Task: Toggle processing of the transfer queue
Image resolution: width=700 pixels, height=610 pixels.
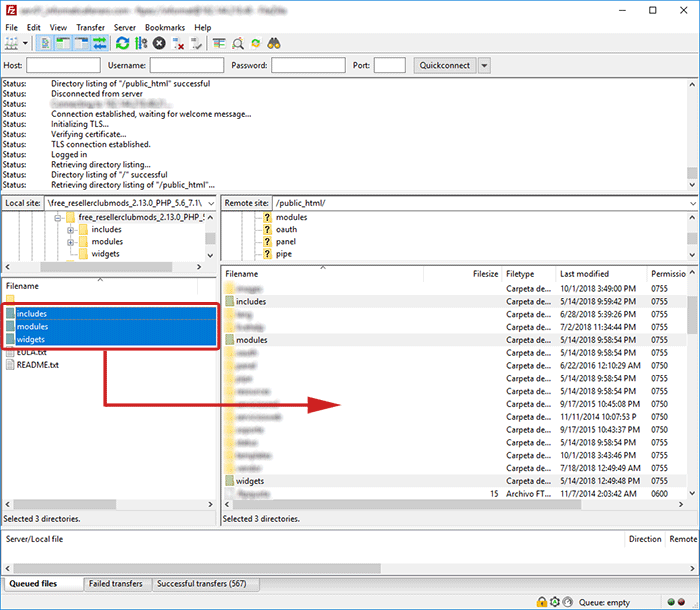Action: pyautogui.click(x=141, y=43)
